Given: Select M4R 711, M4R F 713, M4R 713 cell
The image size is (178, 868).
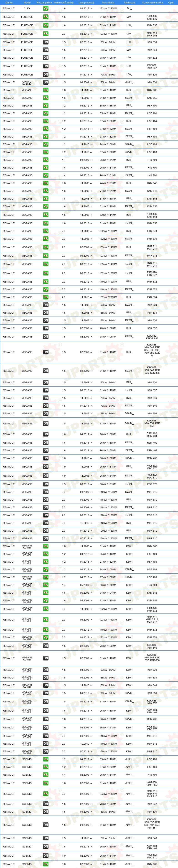Looking at the screenshot, I should pyautogui.click(x=152, y=620).
